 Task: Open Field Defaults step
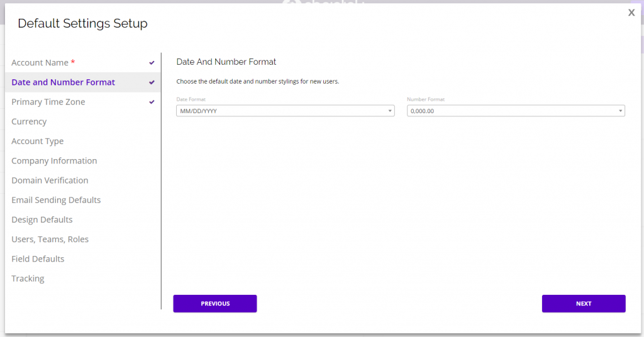pos(82,259)
